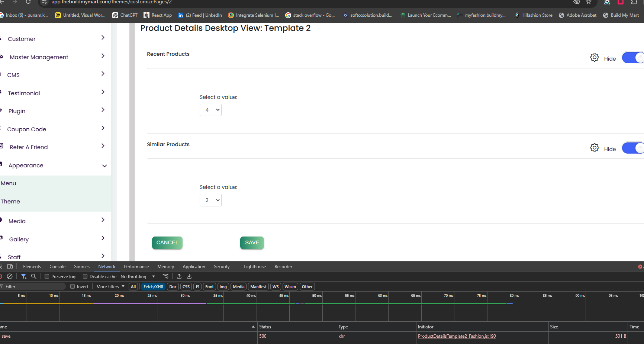Switch to the Elements tab

tap(32, 267)
